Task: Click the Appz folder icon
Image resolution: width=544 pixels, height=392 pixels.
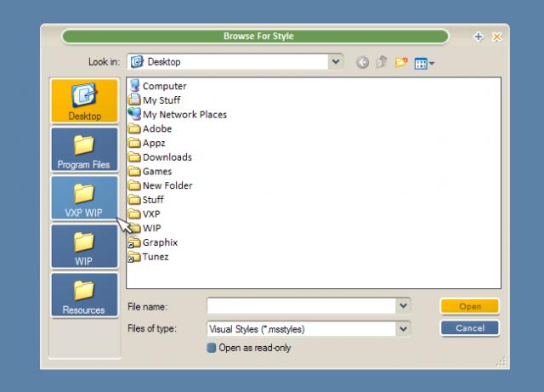Action: (134, 143)
